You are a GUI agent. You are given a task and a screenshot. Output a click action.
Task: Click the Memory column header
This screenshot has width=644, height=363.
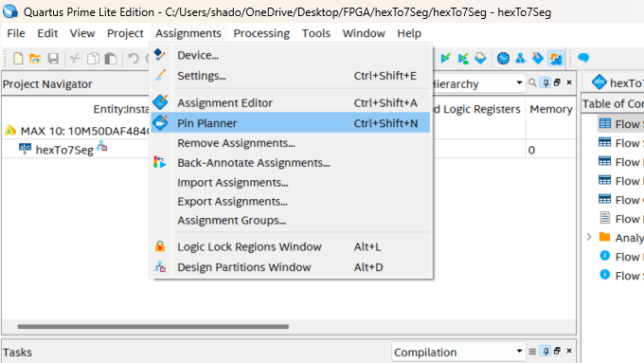[551, 109]
